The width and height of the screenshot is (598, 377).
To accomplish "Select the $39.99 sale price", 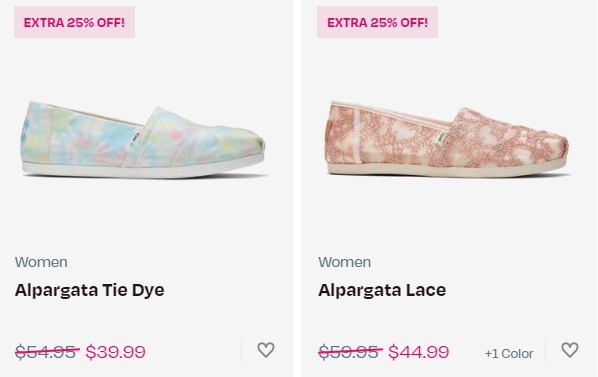I will 116,351.
